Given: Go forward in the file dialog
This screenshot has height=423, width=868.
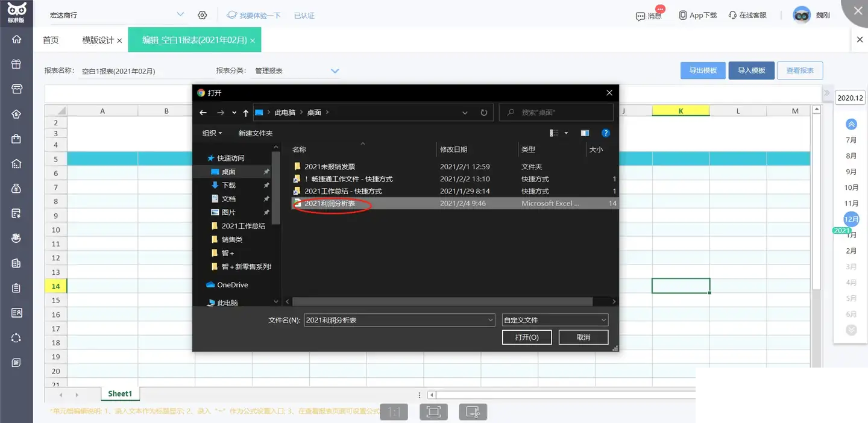Looking at the screenshot, I should click(221, 113).
